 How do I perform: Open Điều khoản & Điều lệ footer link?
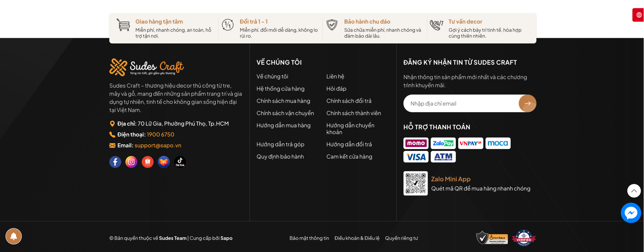(x=357, y=238)
